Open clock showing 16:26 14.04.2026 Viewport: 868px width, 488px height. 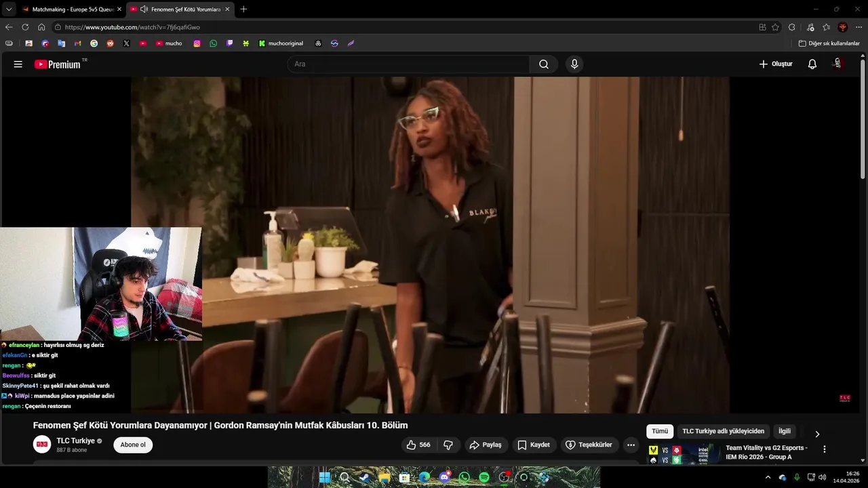point(846,477)
